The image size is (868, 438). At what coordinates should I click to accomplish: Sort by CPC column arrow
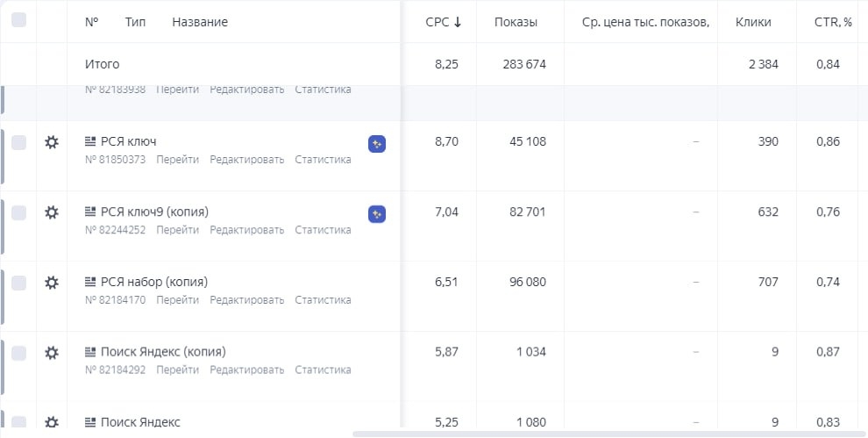[x=458, y=22]
